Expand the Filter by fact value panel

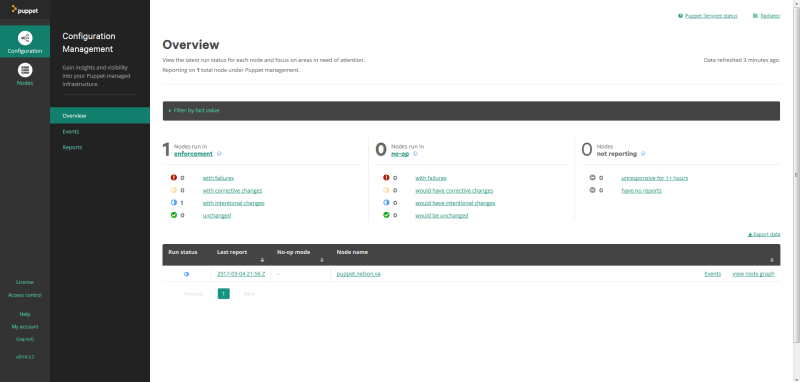tap(471, 110)
